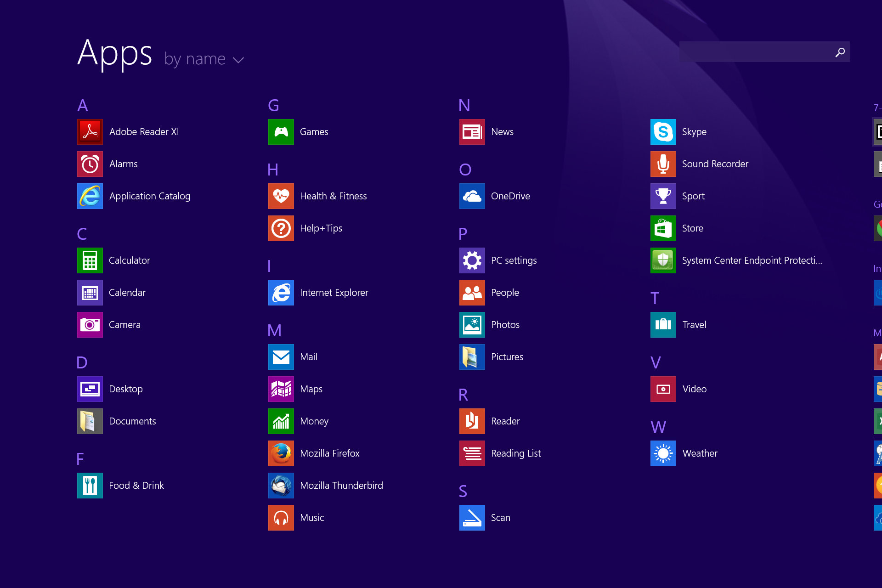Click the letter P group header
Viewport: 882px width, 588px height.
pos(463,234)
